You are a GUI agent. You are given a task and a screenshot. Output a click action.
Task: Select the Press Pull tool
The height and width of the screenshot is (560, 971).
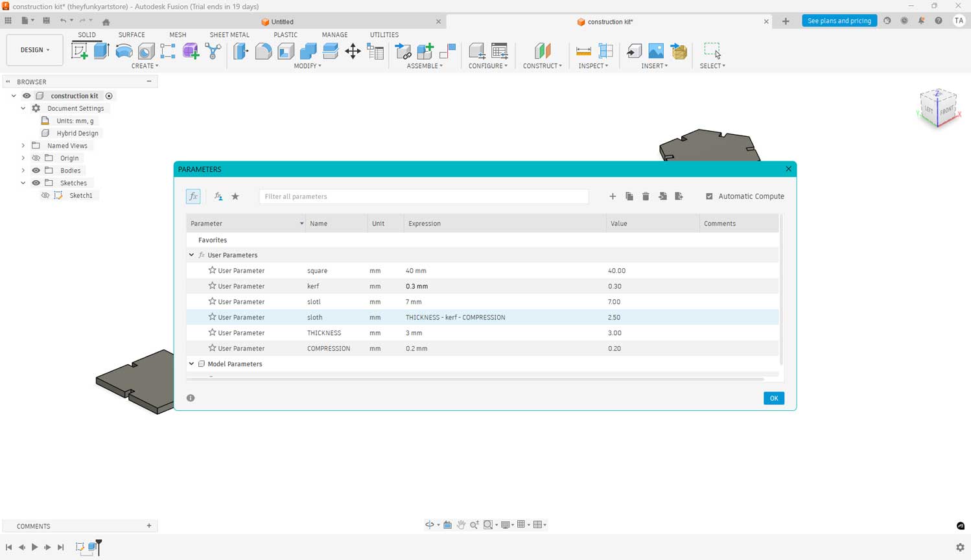[x=240, y=51]
